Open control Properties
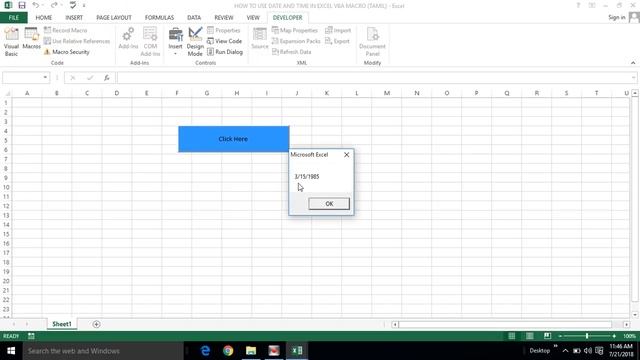 (x=224, y=30)
